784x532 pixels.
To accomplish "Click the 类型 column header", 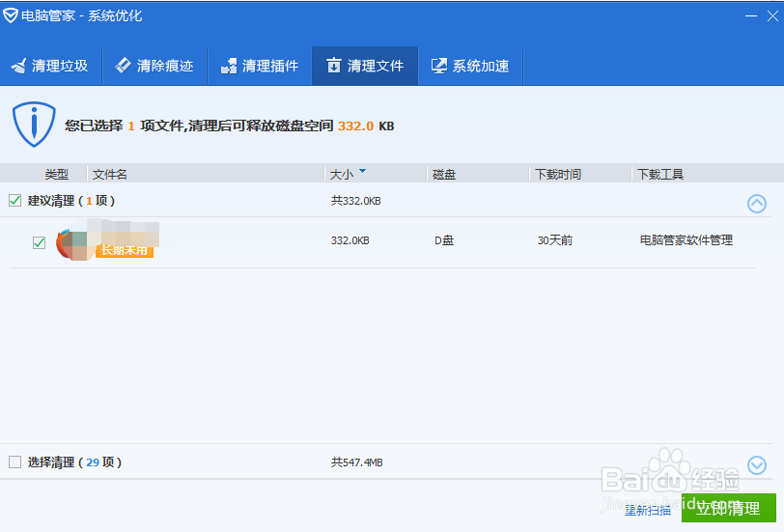I will 57,174.
